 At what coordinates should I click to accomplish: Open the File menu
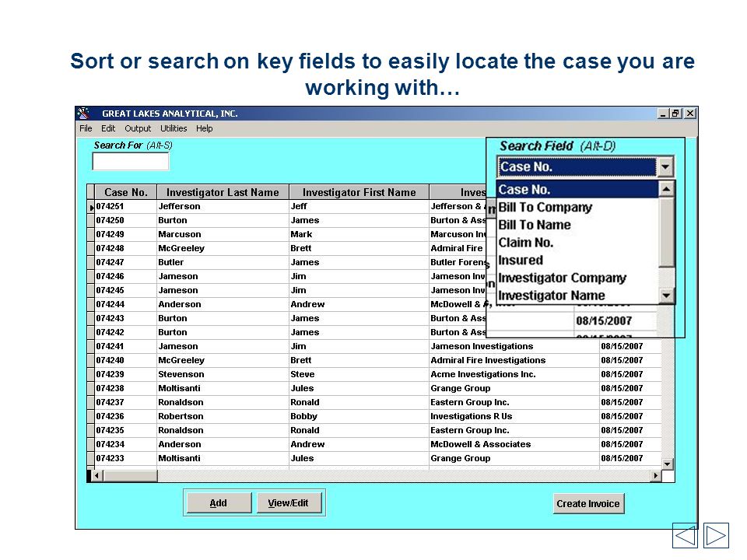pyautogui.click(x=86, y=128)
